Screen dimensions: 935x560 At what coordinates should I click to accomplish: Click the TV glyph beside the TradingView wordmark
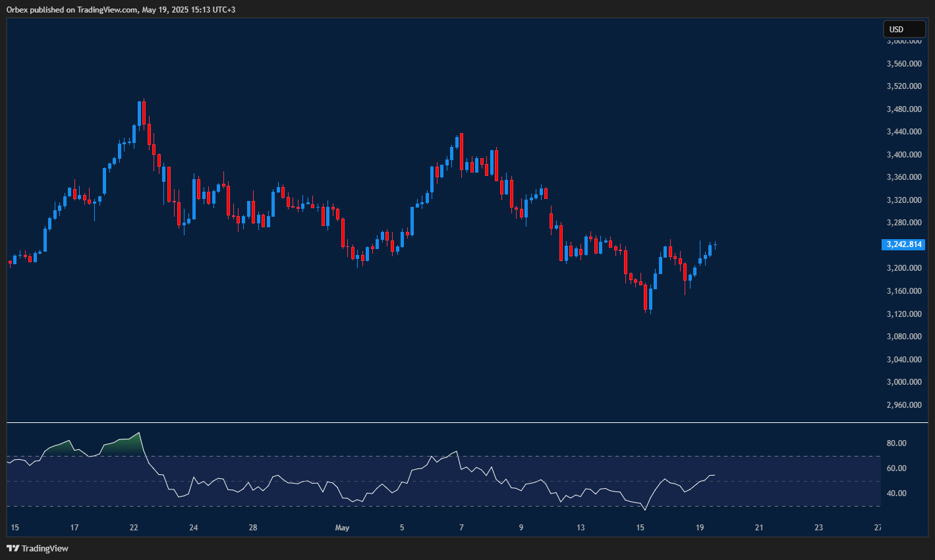(11, 548)
